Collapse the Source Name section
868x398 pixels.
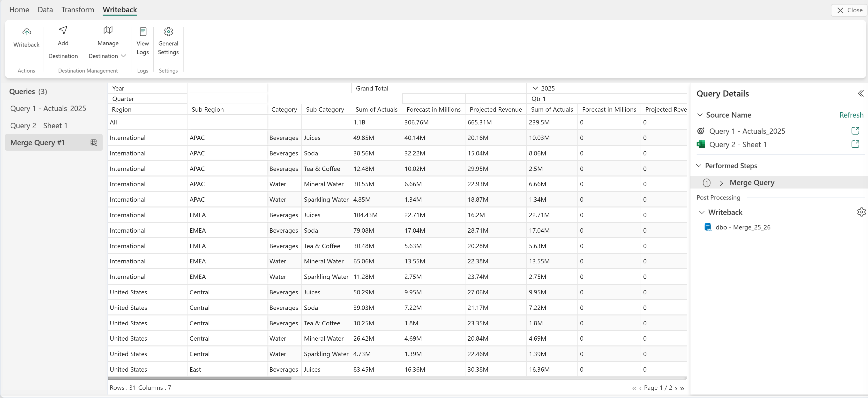700,115
